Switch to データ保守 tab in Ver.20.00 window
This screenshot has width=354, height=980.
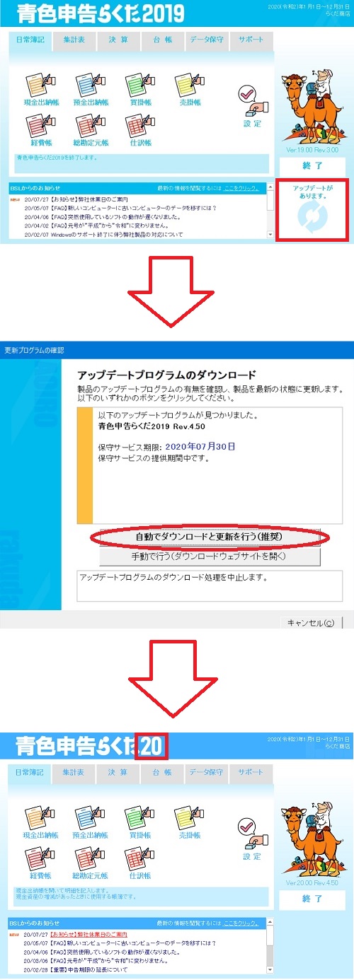207,771
